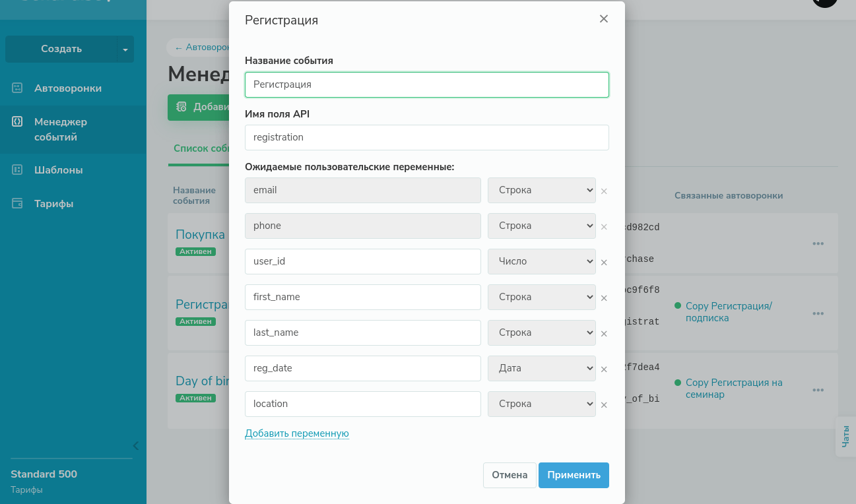
Task: Collapse the sidebar with the arrow
Action: 135,445
